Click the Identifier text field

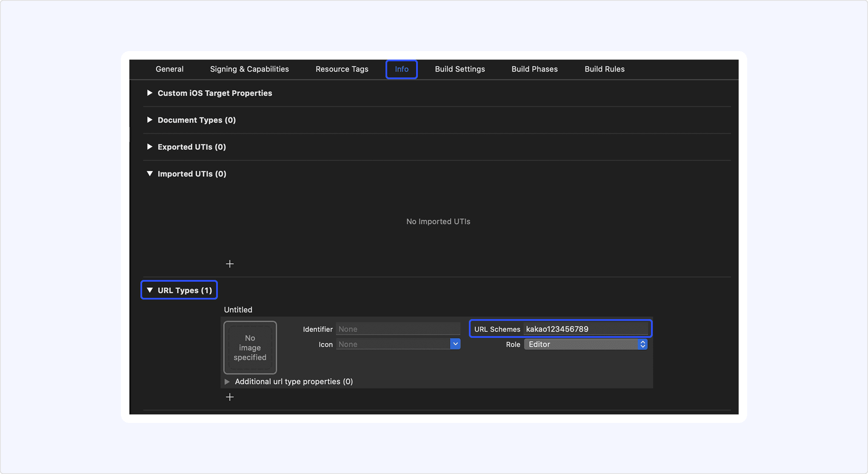[398, 329]
